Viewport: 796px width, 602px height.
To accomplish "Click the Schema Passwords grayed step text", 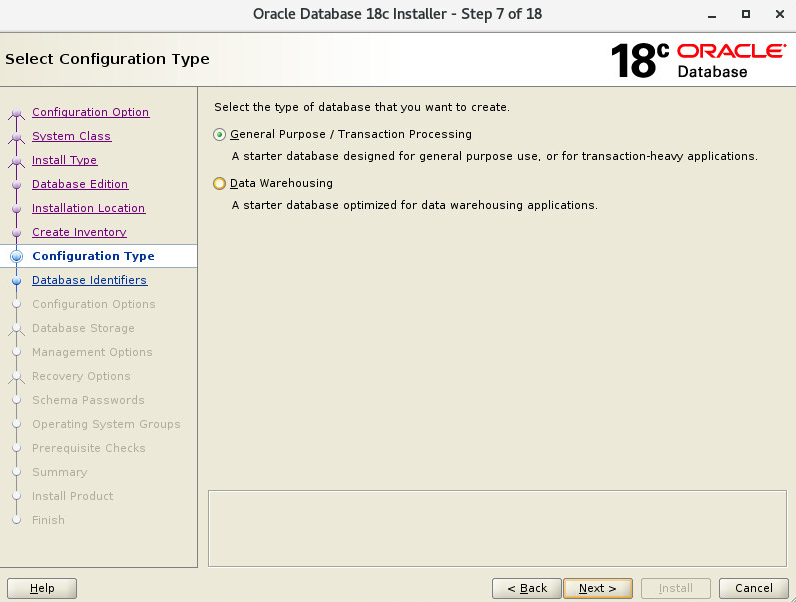I will pos(88,400).
